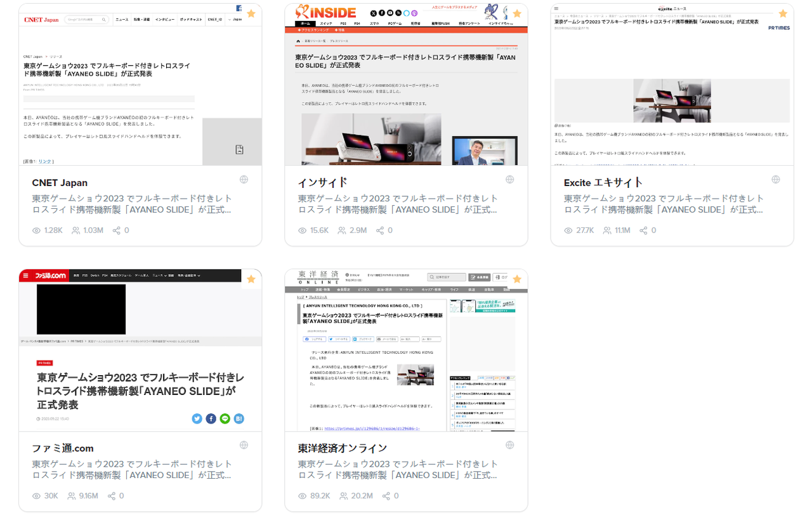Image resolution: width=812 pixels, height=520 pixels.
Task: Click the globe icon on the インサイド card
Action: point(509,180)
